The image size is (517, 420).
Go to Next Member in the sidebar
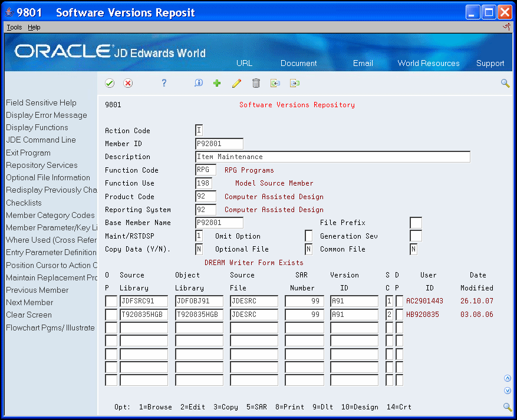29,302
